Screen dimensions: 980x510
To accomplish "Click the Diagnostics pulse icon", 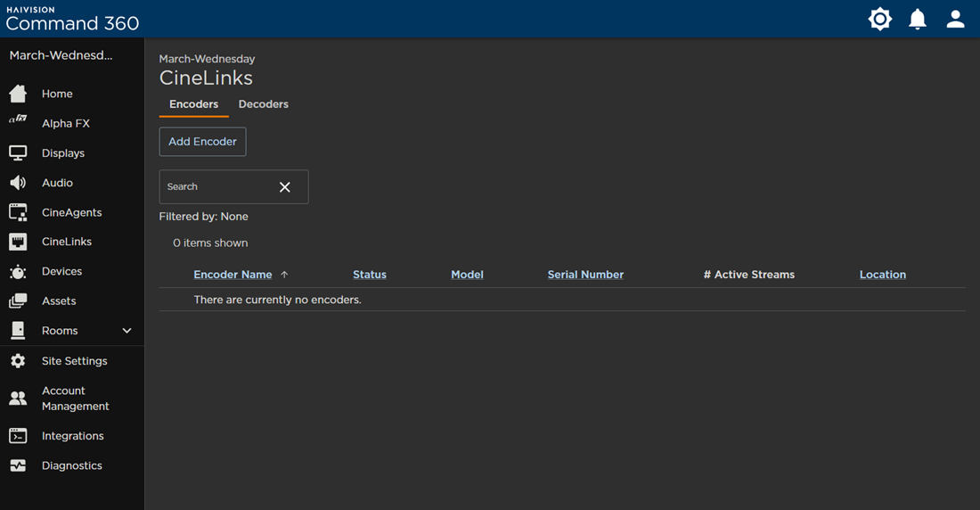I will (x=18, y=465).
